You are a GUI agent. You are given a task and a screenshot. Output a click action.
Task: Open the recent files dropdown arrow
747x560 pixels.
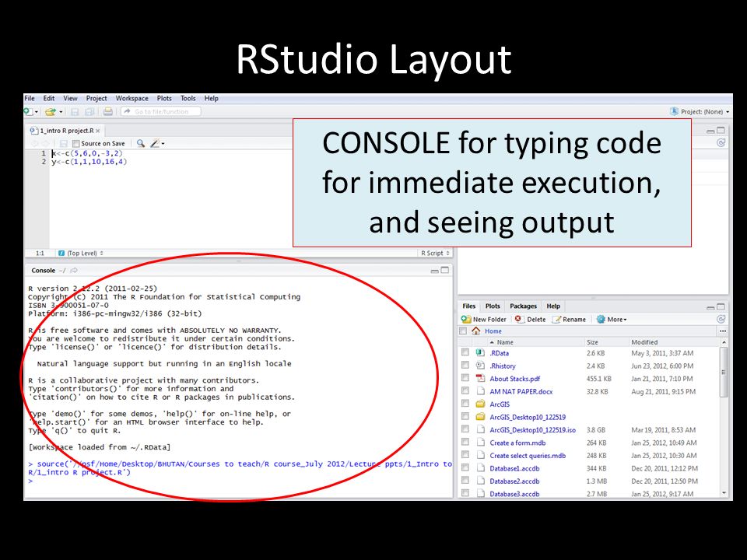click(61, 112)
